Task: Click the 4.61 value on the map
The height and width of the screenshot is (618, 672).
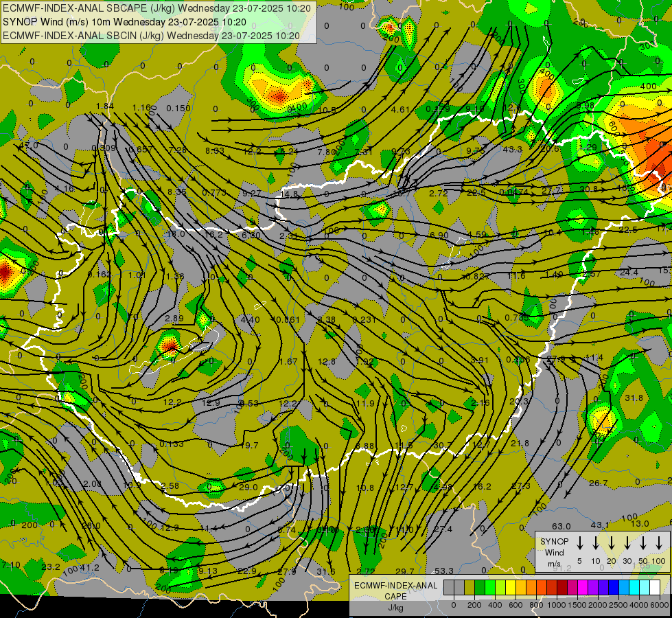Action: tap(401, 109)
